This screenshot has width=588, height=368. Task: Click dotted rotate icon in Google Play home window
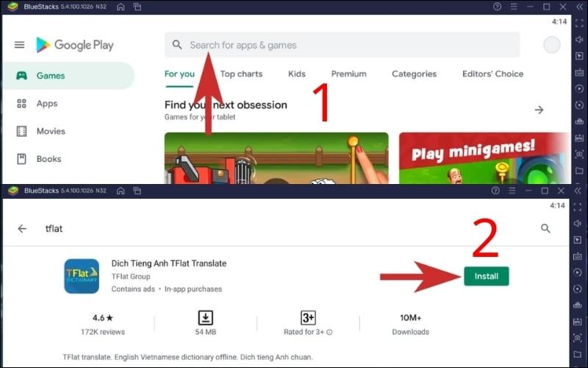pos(579,105)
